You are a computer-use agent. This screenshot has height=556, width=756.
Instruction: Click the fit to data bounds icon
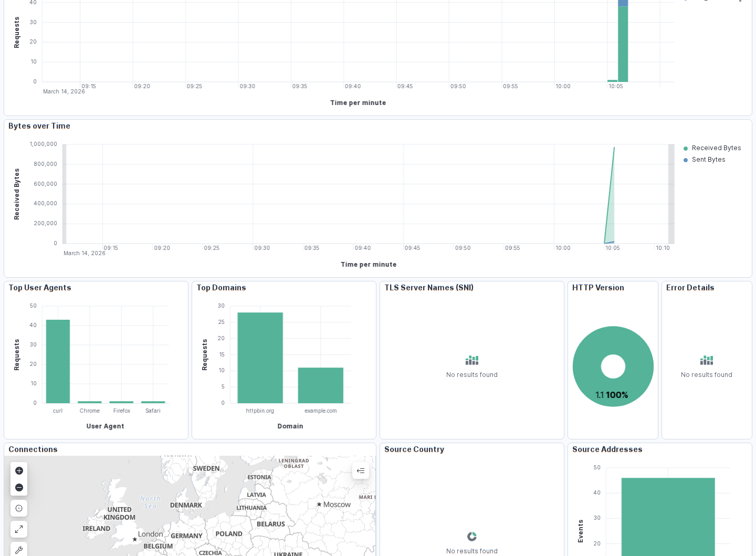point(19,508)
